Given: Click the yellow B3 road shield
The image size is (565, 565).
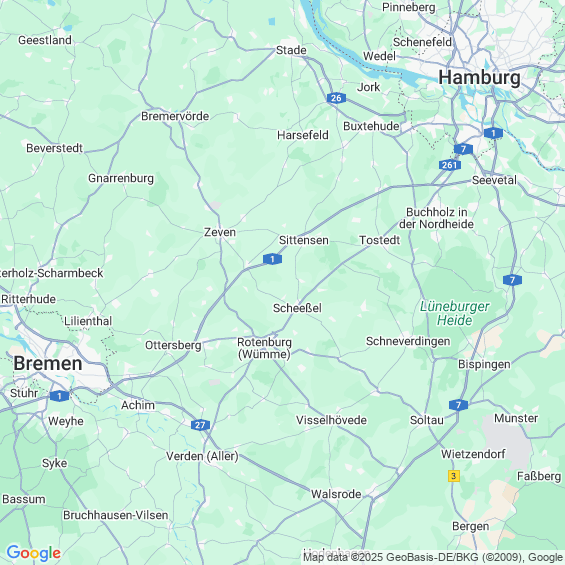Looking at the screenshot, I should (454, 476).
